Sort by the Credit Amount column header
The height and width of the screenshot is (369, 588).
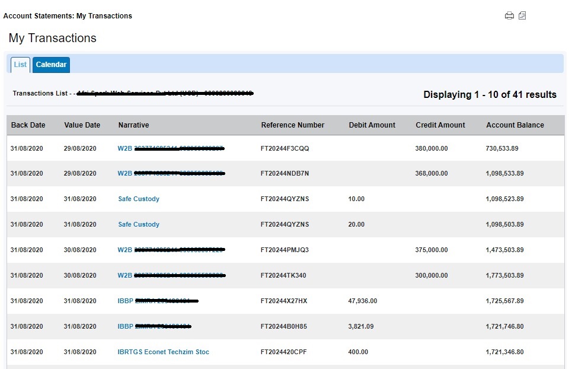point(440,125)
